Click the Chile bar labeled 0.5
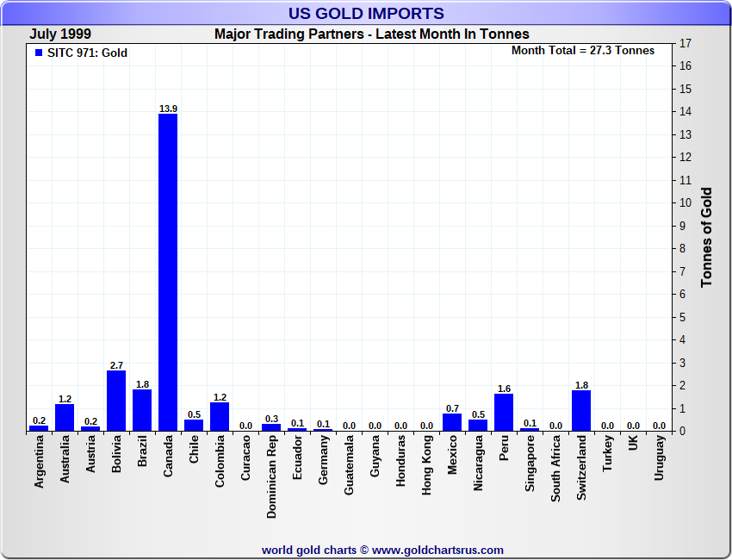 point(194,425)
